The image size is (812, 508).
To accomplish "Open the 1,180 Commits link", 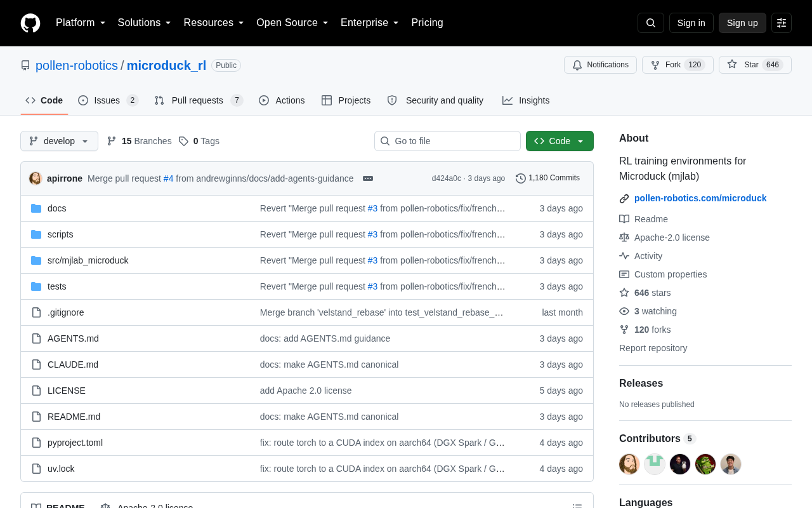I will [x=548, y=178].
